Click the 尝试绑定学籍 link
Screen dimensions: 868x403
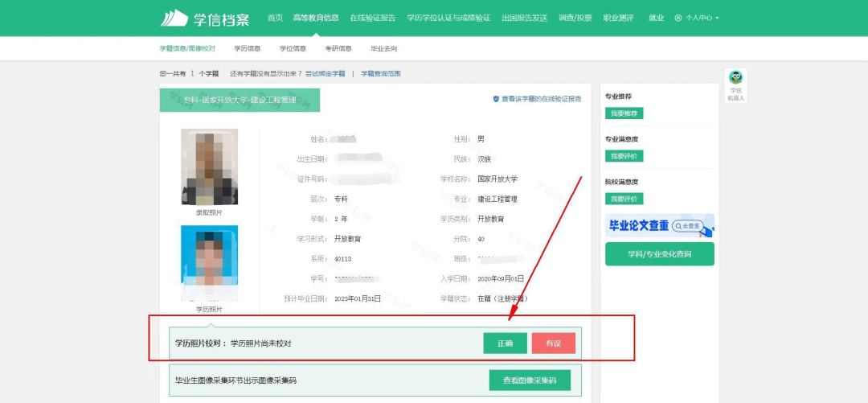click(x=325, y=73)
